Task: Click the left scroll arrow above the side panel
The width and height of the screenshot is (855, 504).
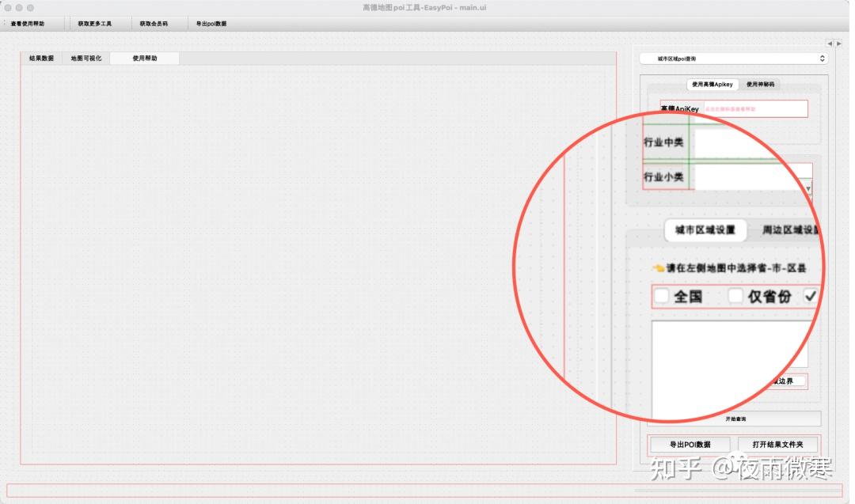Action: coord(829,44)
